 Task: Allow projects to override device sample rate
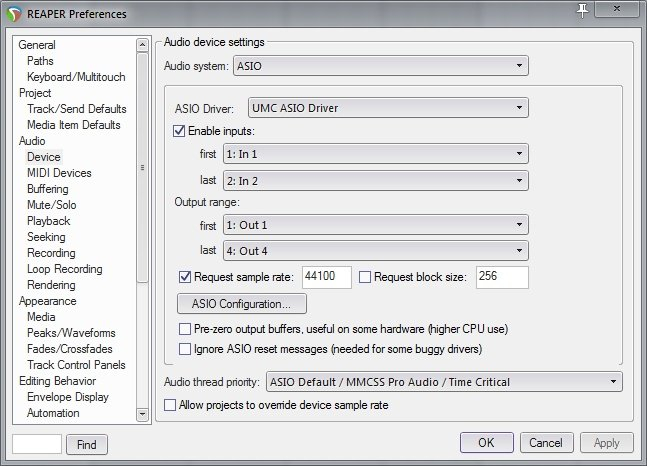click(x=170, y=405)
